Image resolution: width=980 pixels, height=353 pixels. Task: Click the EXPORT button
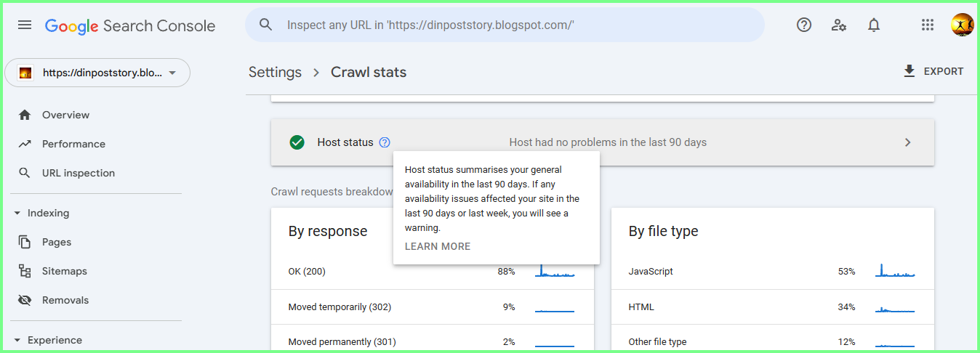[933, 71]
